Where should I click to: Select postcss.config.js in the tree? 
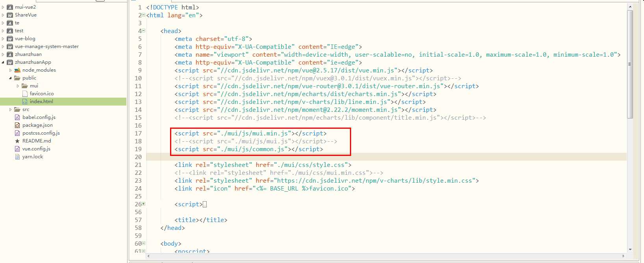coord(41,133)
